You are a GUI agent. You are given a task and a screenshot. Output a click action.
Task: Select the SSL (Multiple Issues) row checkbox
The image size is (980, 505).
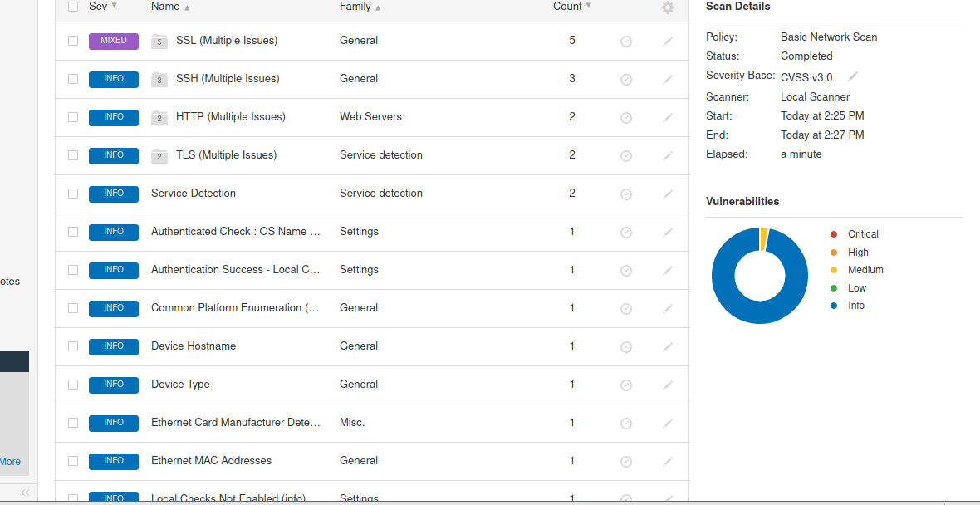coord(73,41)
